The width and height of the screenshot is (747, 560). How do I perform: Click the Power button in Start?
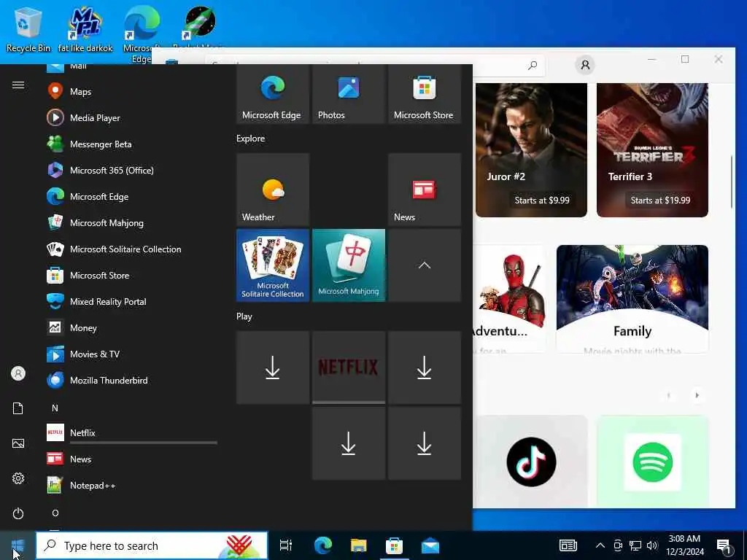[18, 513]
